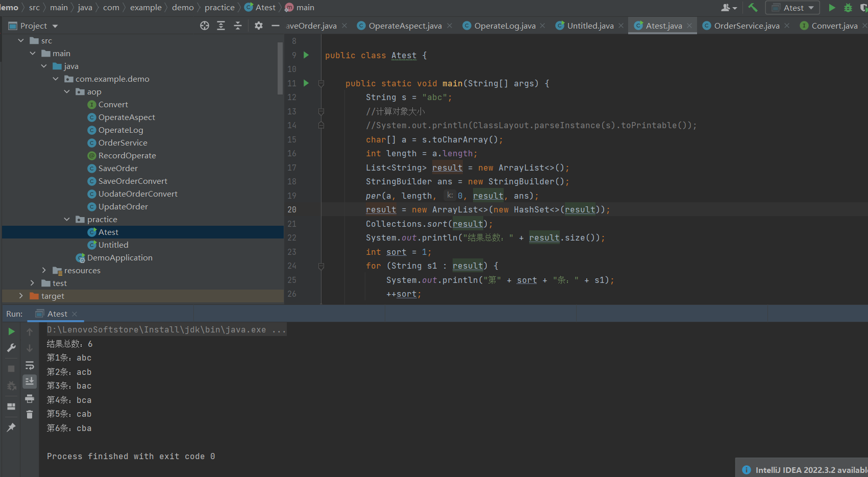The image size is (868, 477).
Task: Open the Atest run configuration dropdown
Action: [792, 8]
